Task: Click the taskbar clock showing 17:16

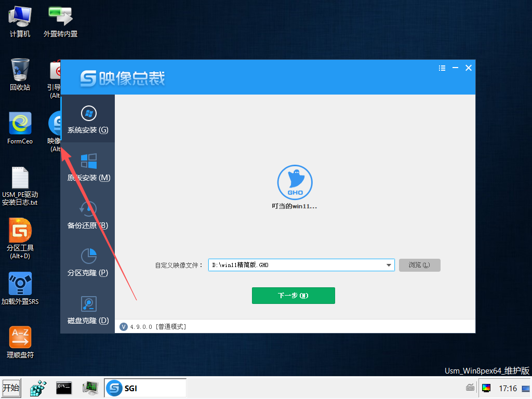Action: pyautogui.click(x=509, y=388)
